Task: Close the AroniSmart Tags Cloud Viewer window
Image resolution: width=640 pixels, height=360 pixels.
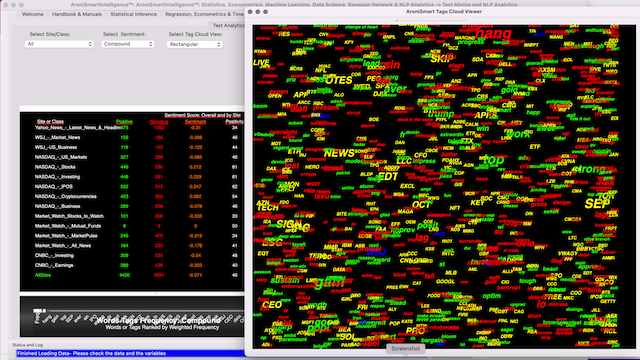Action: (x=250, y=12)
